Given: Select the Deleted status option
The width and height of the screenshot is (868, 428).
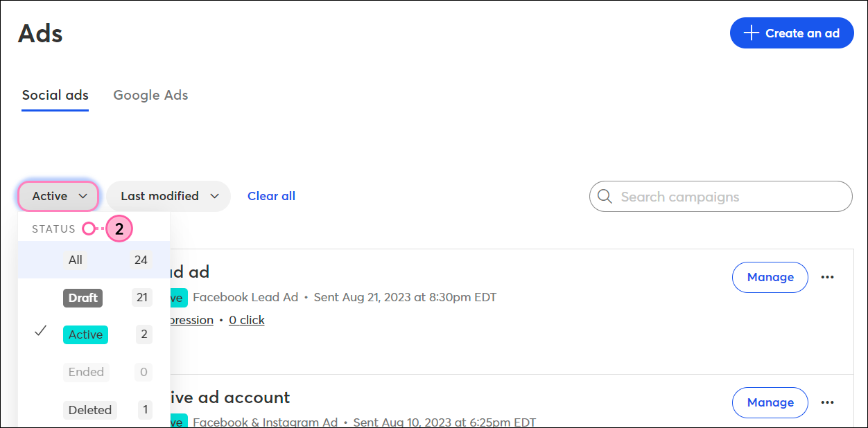Looking at the screenshot, I should pos(94,409).
